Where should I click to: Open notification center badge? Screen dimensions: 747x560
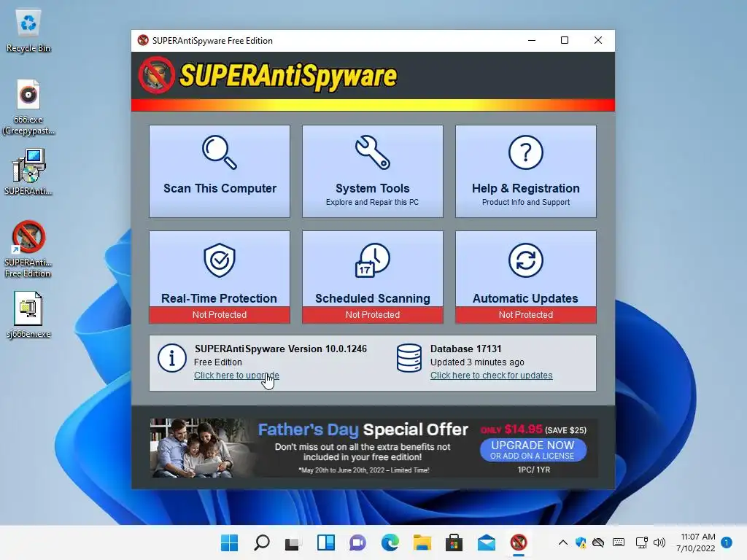(x=727, y=542)
